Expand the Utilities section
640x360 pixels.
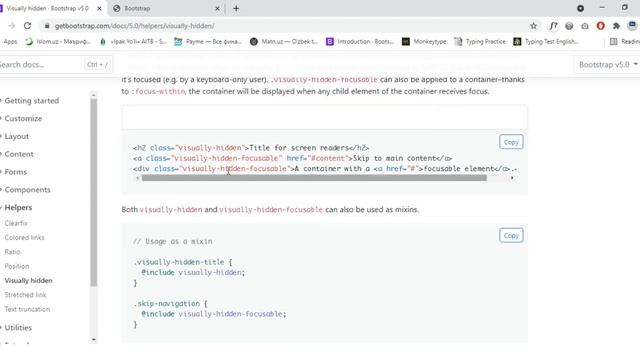(x=18, y=328)
